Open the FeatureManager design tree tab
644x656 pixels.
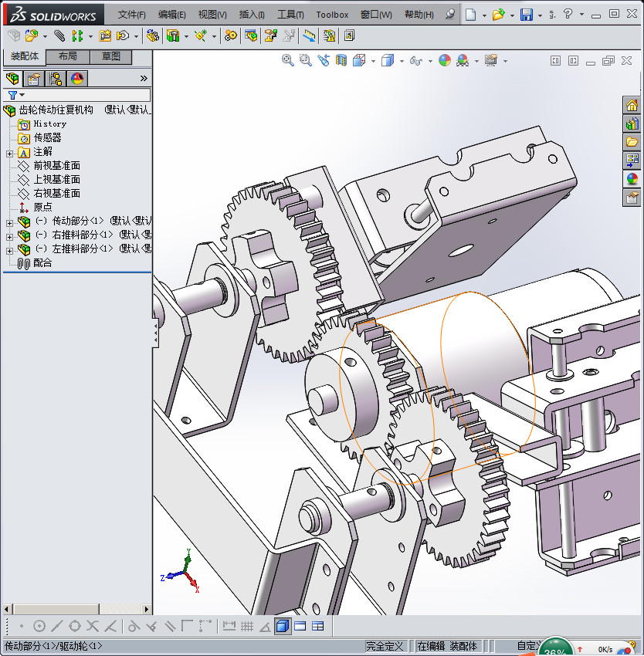click(x=12, y=78)
